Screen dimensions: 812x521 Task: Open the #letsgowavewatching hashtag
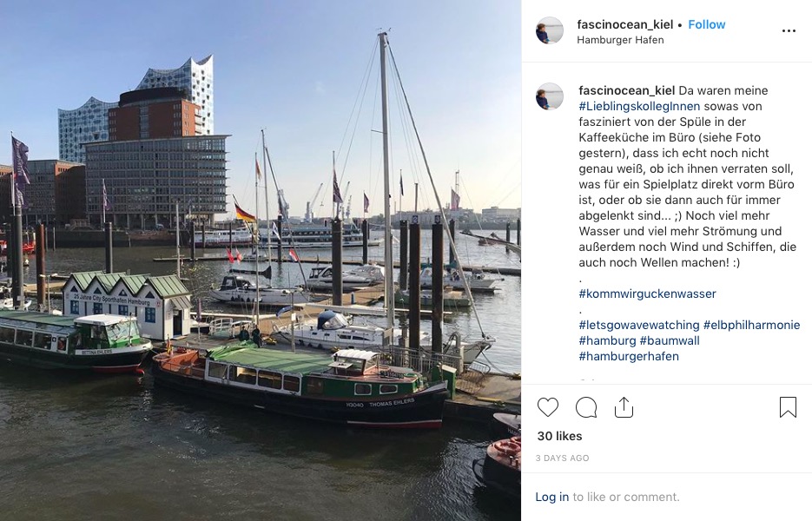tap(639, 326)
